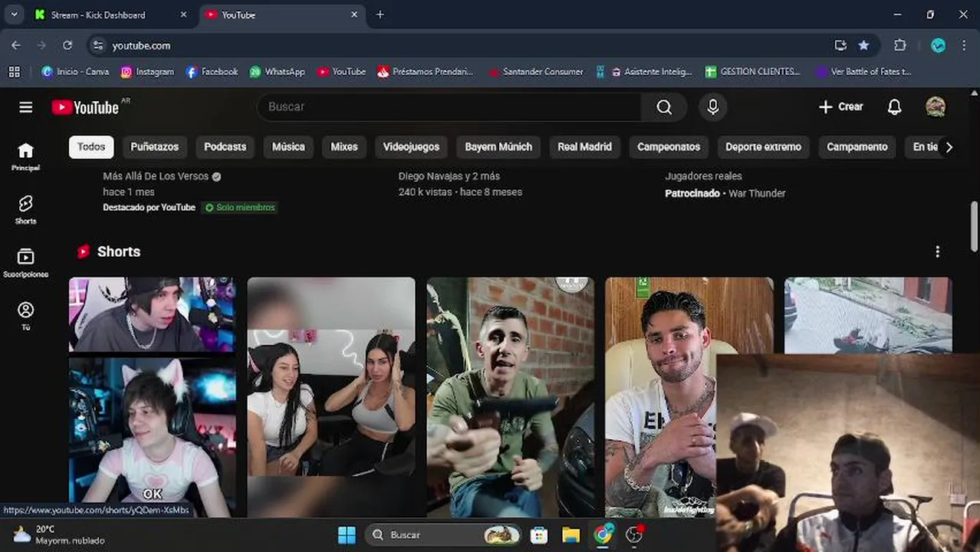Open Santander Consumer bookmark
Screen dimensions: 980x552
536,71
